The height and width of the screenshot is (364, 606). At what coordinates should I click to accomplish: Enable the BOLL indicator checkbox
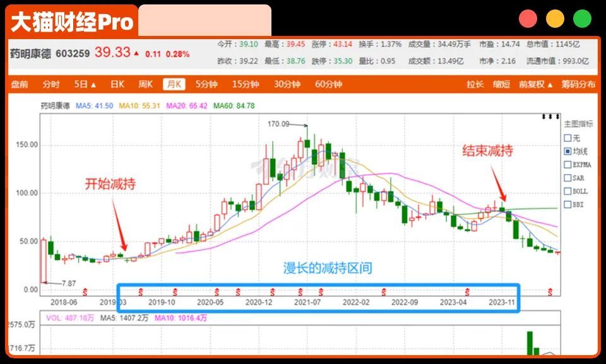tap(567, 191)
